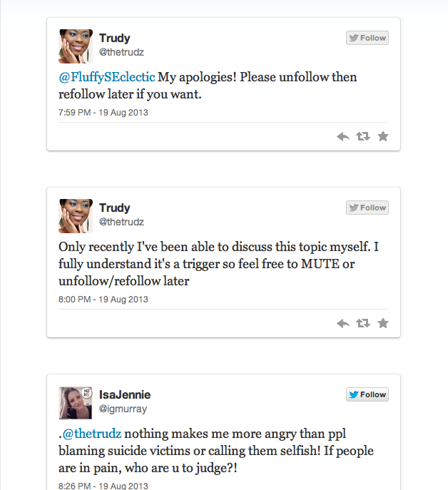Open the 7:59 PM - 19 Aug 2013 timestamp

point(103,113)
